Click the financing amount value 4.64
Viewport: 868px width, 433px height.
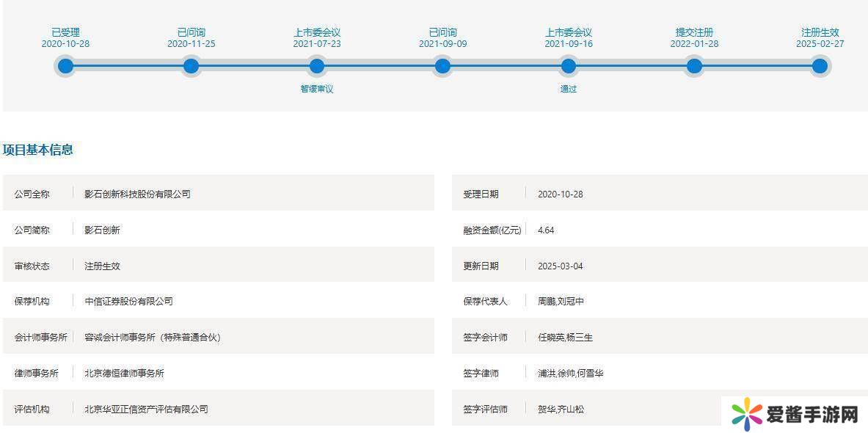pyautogui.click(x=546, y=230)
